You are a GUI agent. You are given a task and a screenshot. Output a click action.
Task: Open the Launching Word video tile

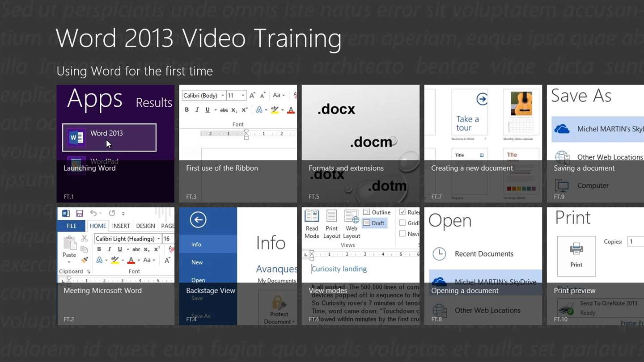115,143
